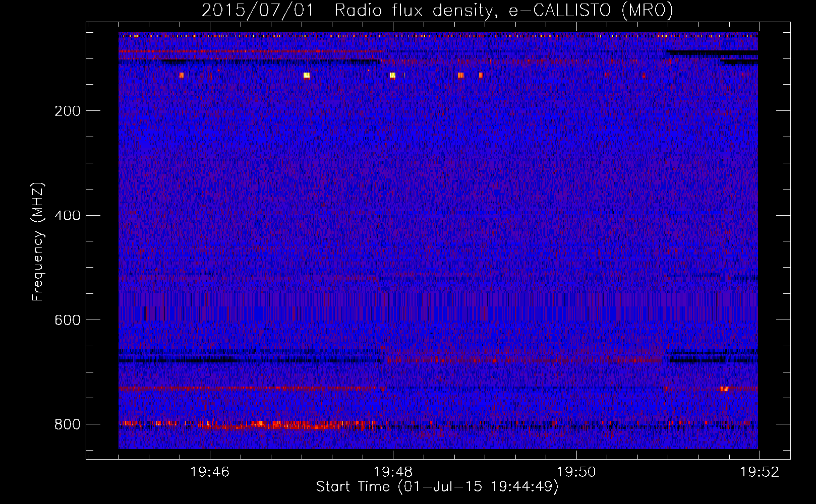This screenshot has height=504, width=816.
Task: Click the 400 frequency tick label
Action: click(x=67, y=215)
